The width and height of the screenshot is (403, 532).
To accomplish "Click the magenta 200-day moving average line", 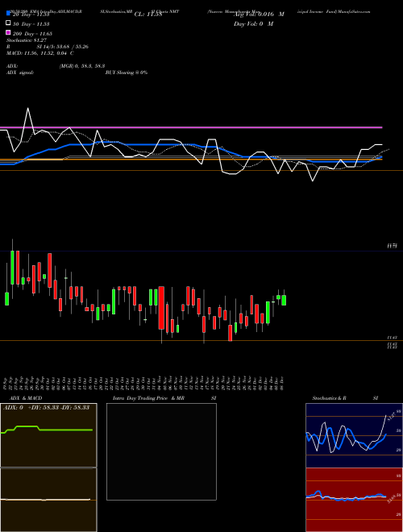I will coord(191,127).
